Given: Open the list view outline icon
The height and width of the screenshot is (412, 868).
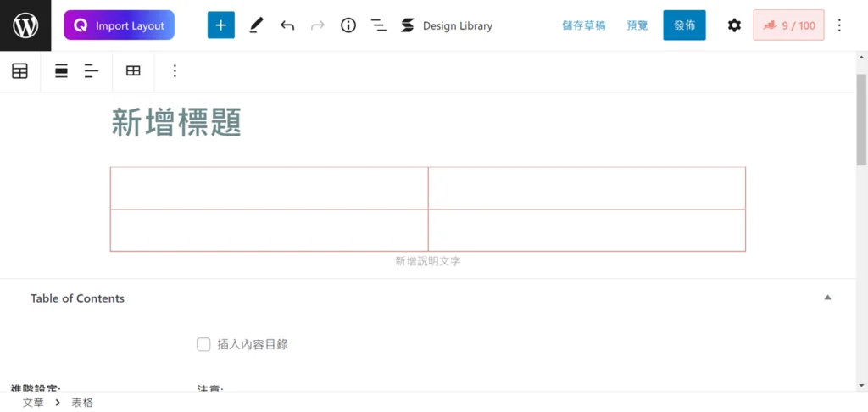Looking at the screenshot, I should [379, 25].
